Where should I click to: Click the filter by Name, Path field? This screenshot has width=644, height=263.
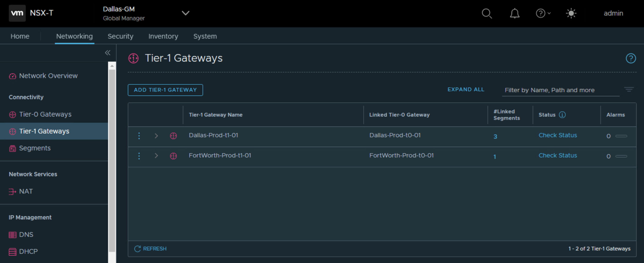tap(561, 90)
